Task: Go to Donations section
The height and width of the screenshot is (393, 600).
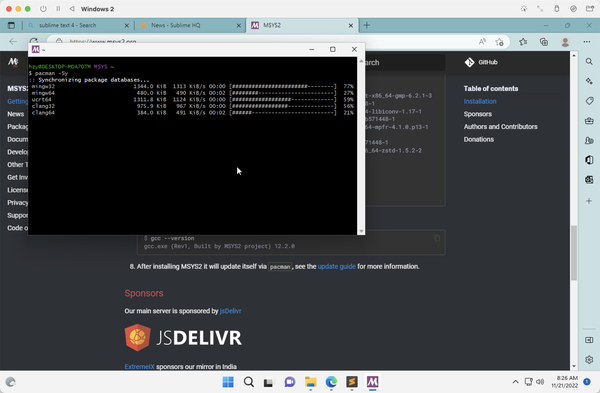Action: coord(479,139)
